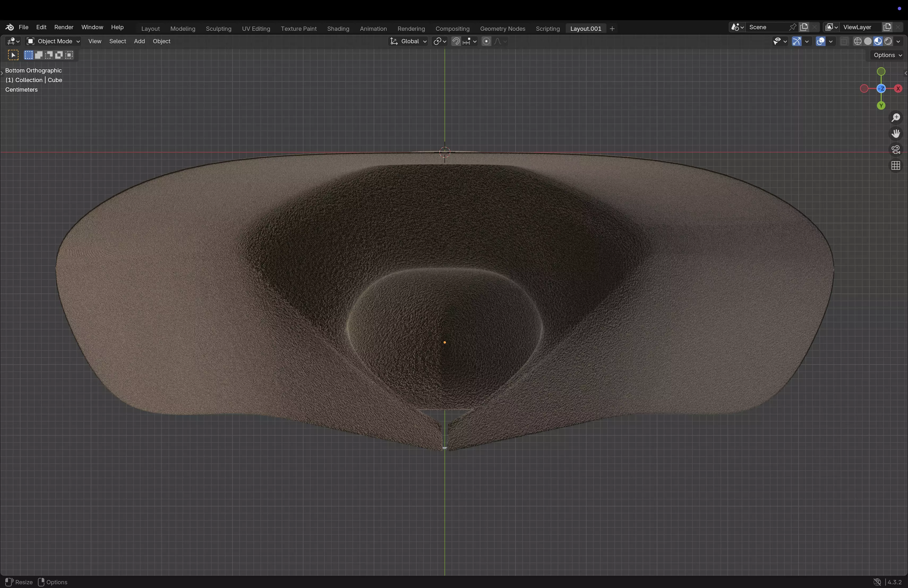The height and width of the screenshot is (588, 908).
Task: Click the pan view hand icon
Action: (x=896, y=134)
